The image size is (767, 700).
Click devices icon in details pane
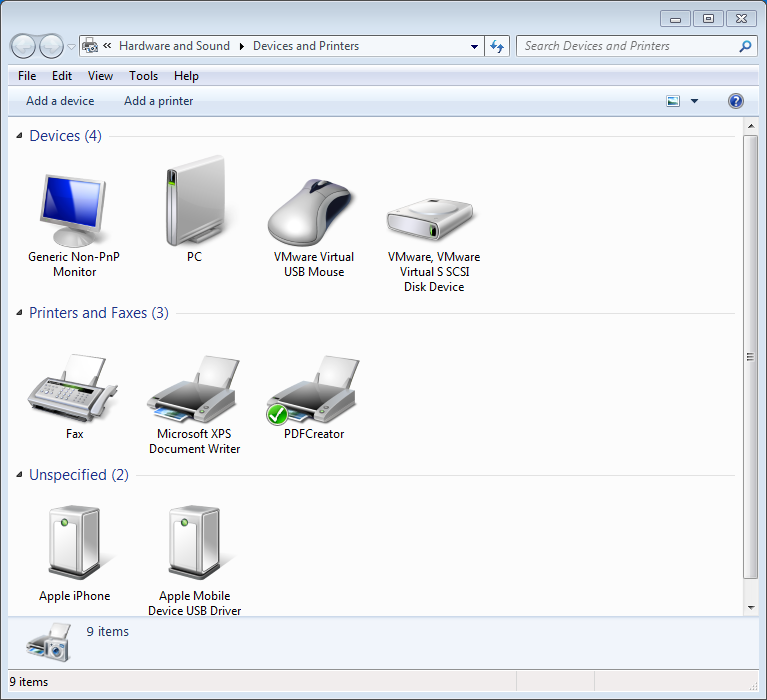click(49, 642)
